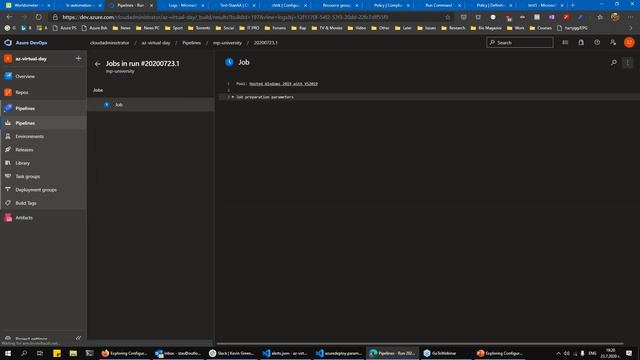
Task: Open Project settings
Action: [x=31, y=339]
